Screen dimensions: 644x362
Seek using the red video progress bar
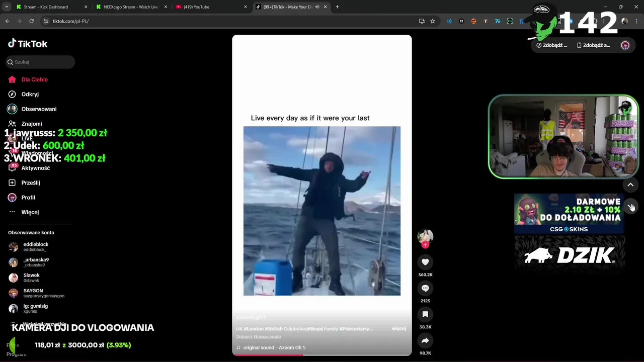(x=322, y=354)
